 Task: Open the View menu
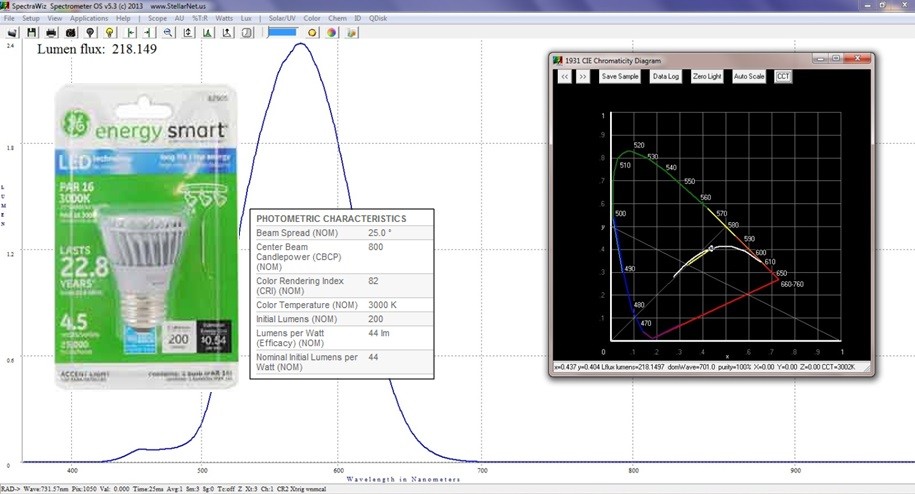click(55, 18)
